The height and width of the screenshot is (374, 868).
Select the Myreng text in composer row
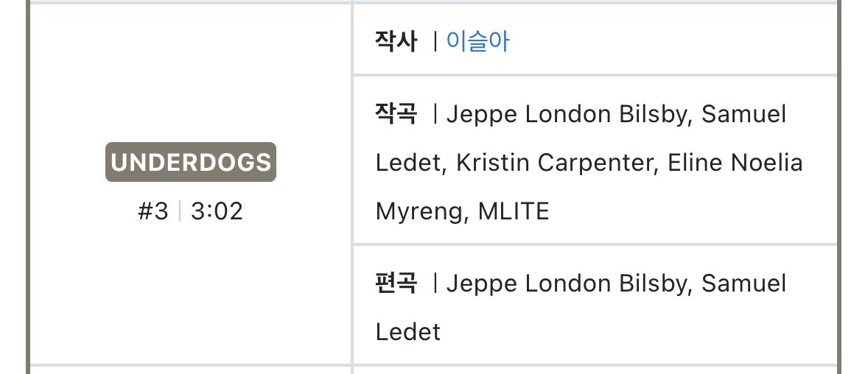(419, 212)
